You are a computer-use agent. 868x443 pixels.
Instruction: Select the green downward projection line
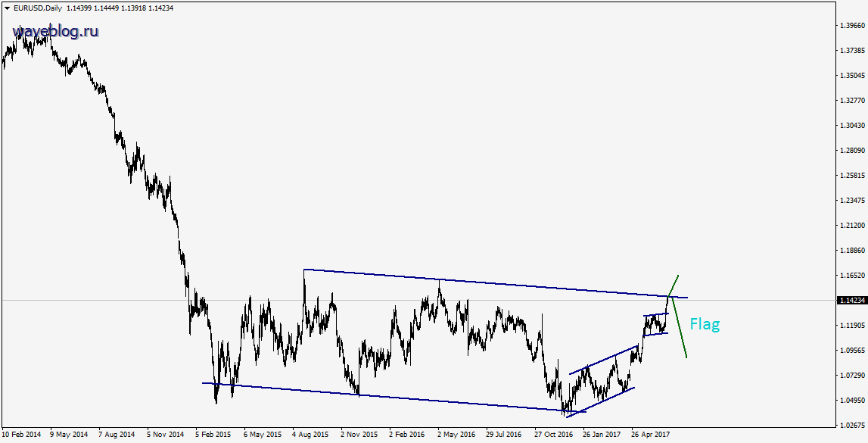(678, 326)
